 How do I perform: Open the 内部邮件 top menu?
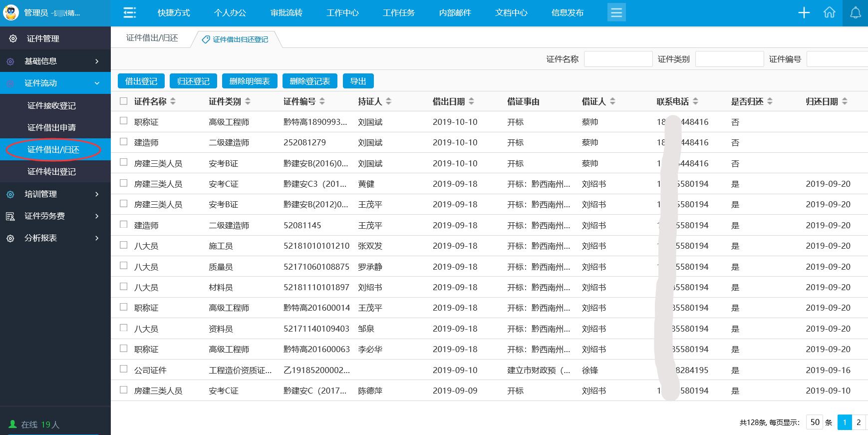pyautogui.click(x=455, y=13)
